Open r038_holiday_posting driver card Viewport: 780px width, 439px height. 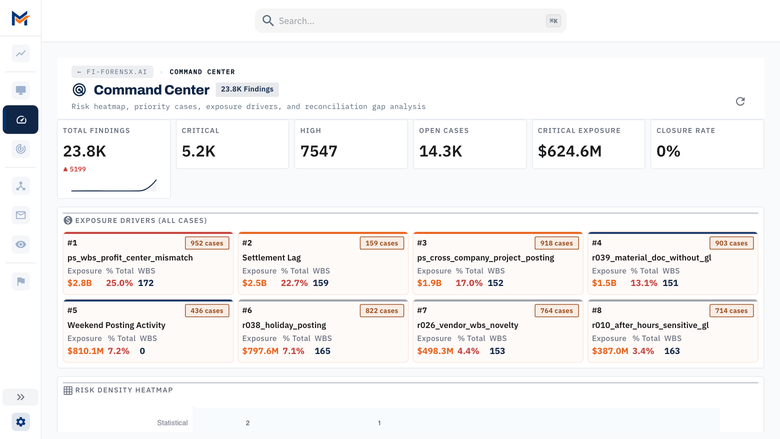[x=323, y=331]
